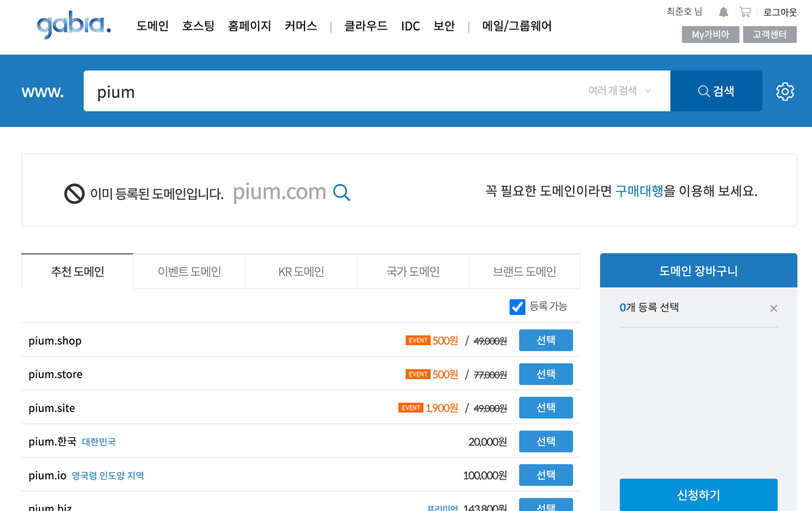Select the pium.shop domain
The image size is (812, 511).
(x=546, y=341)
